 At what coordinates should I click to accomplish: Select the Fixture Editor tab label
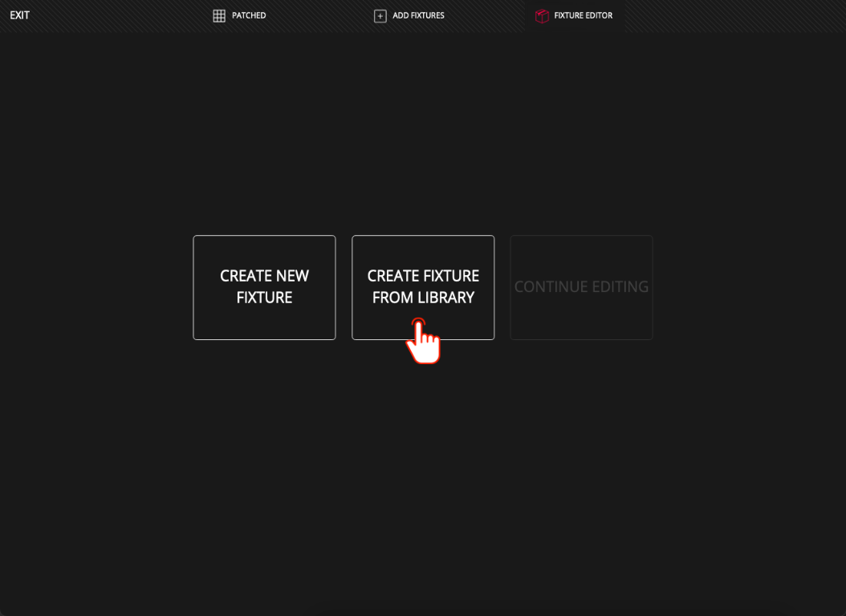point(584,15)
